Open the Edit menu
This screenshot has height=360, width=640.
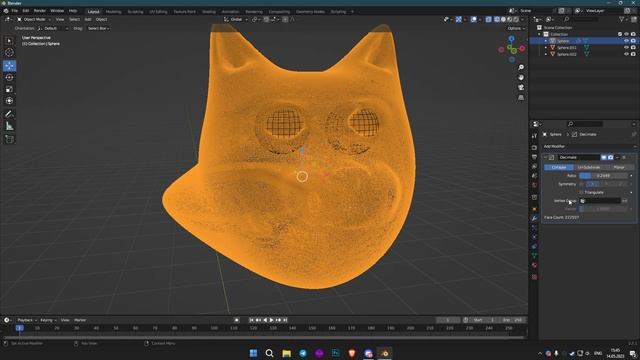click(x=26, y=11)
